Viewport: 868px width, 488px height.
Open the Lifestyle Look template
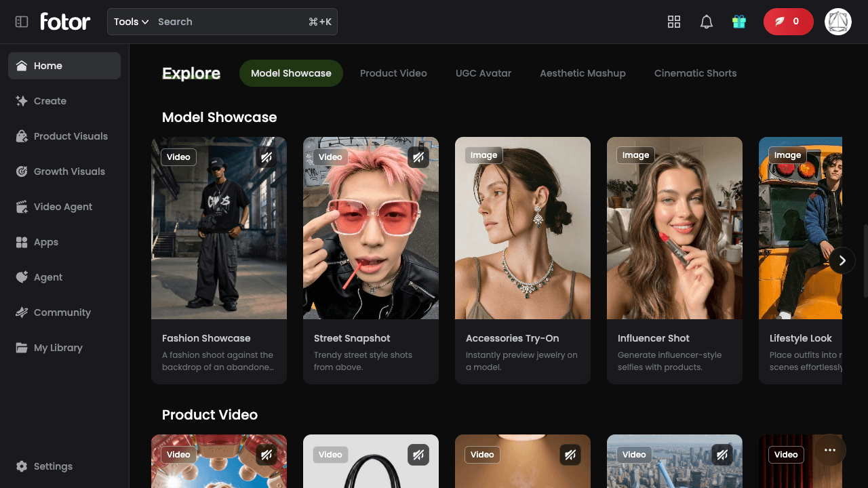(801, 260)
